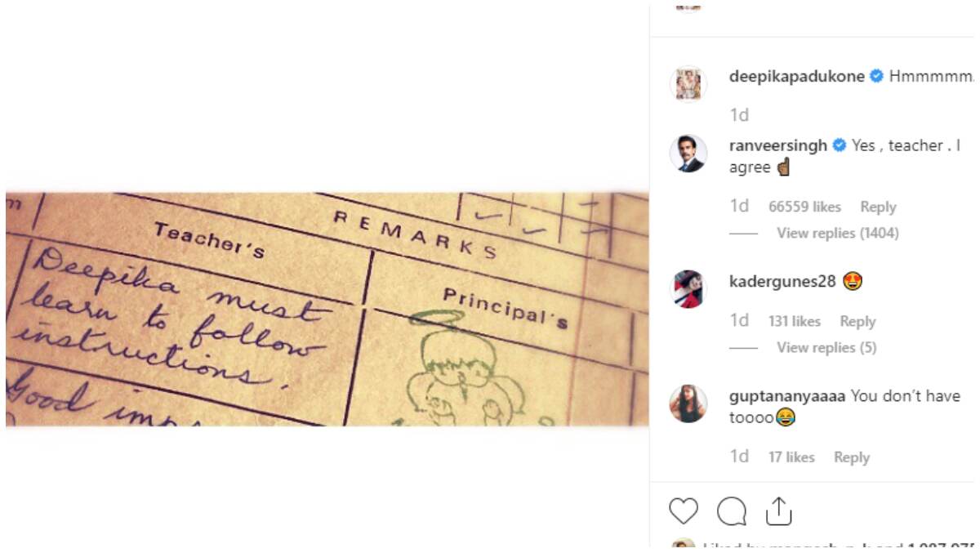Expand View replies (5) under kadergunes28's comment
The image size is (980, 553).
point(826,348)
